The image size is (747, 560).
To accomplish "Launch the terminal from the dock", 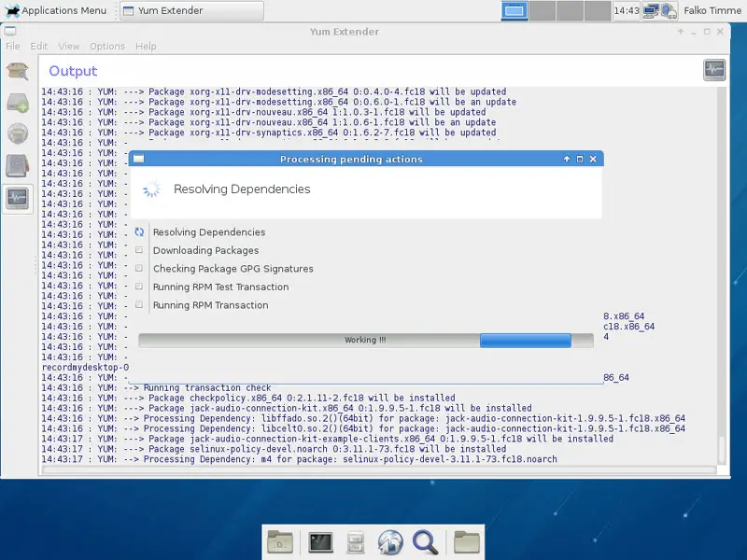I will click(320, 542).
